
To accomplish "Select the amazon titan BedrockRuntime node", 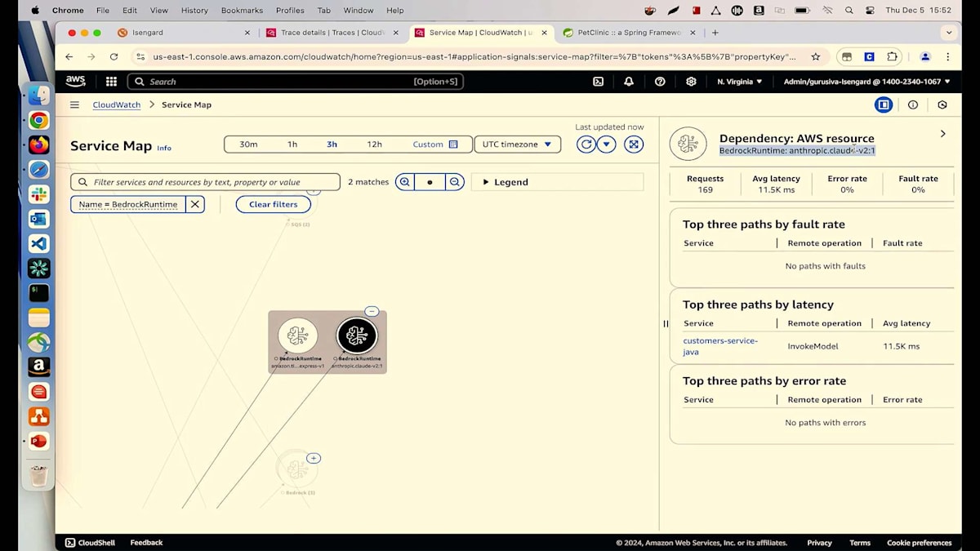I will pyautogui.click(x=298, y=335).
